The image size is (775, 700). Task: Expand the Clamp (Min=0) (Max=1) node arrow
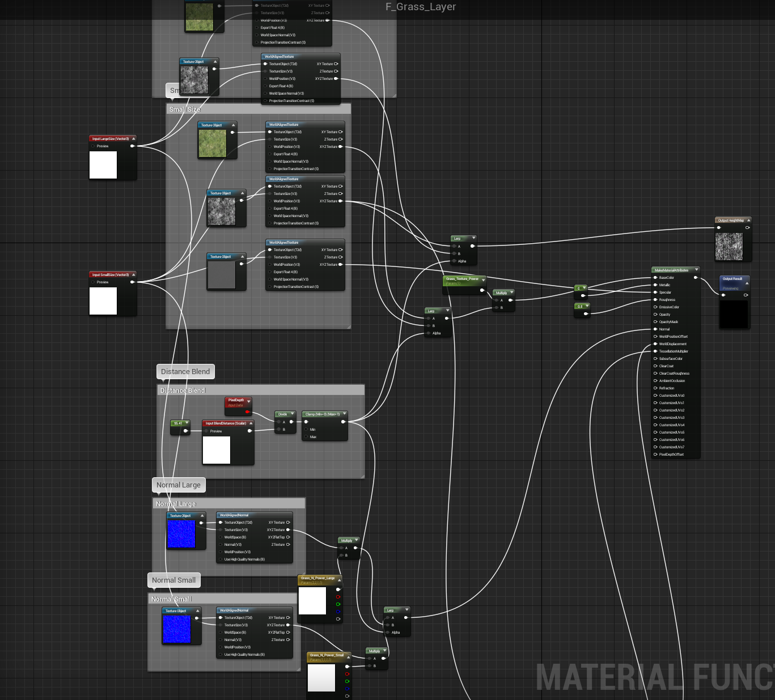[x=345, y=414]
